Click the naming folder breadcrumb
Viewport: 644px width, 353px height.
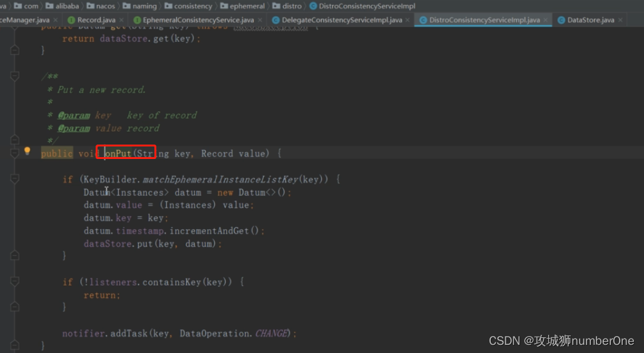139,6
